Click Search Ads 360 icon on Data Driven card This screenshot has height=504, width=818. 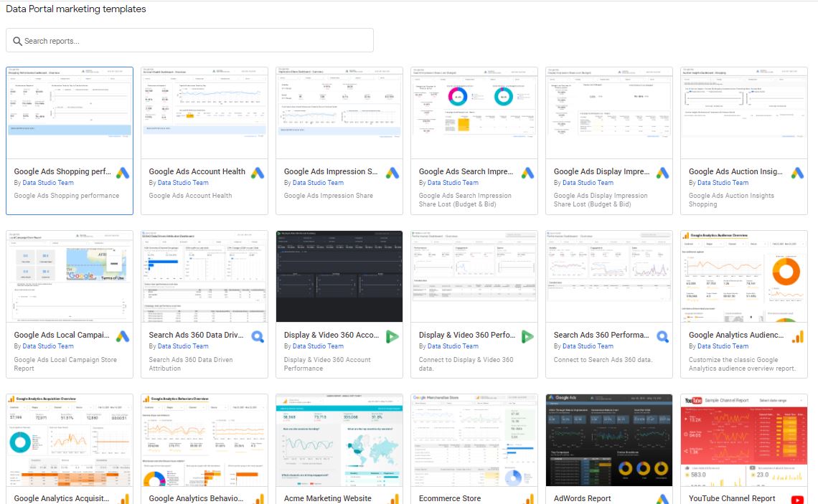[258, 336]
